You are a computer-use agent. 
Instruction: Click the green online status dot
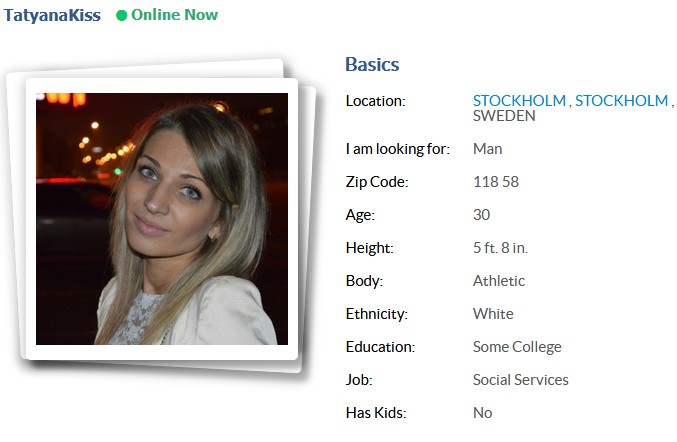[121, 16]
